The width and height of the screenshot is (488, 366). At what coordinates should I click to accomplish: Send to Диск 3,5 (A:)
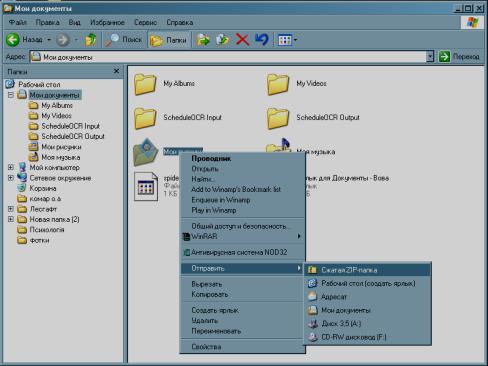[367, 323]
